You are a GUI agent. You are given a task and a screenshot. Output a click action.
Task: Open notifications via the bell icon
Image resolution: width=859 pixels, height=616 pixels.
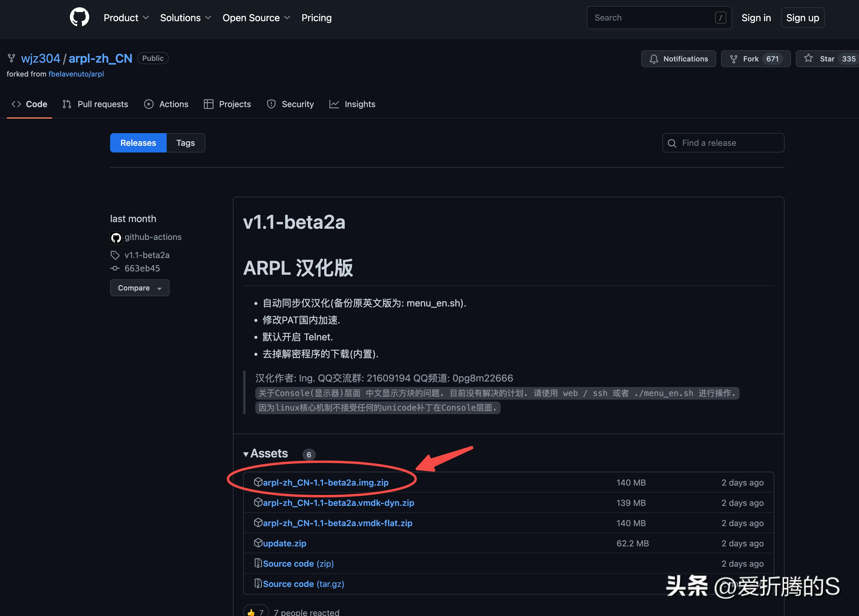[654, 59]
